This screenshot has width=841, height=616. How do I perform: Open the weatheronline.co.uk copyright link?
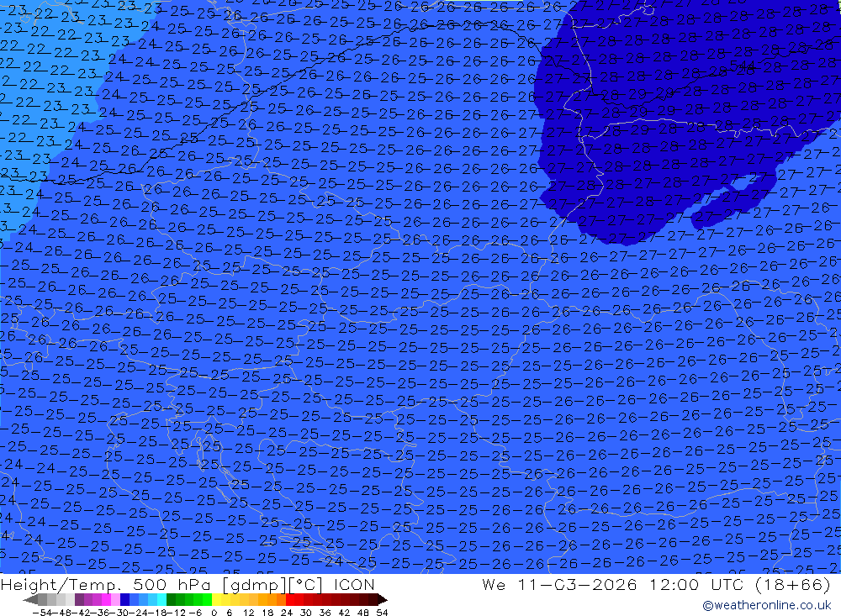pyautogui.click(x=767, y=605)
